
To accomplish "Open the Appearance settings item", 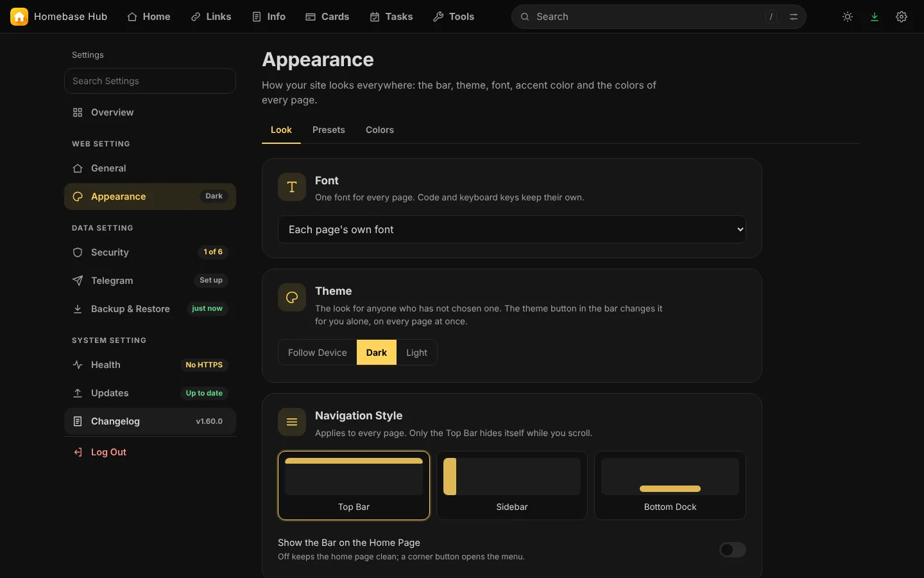I will 150,197.
